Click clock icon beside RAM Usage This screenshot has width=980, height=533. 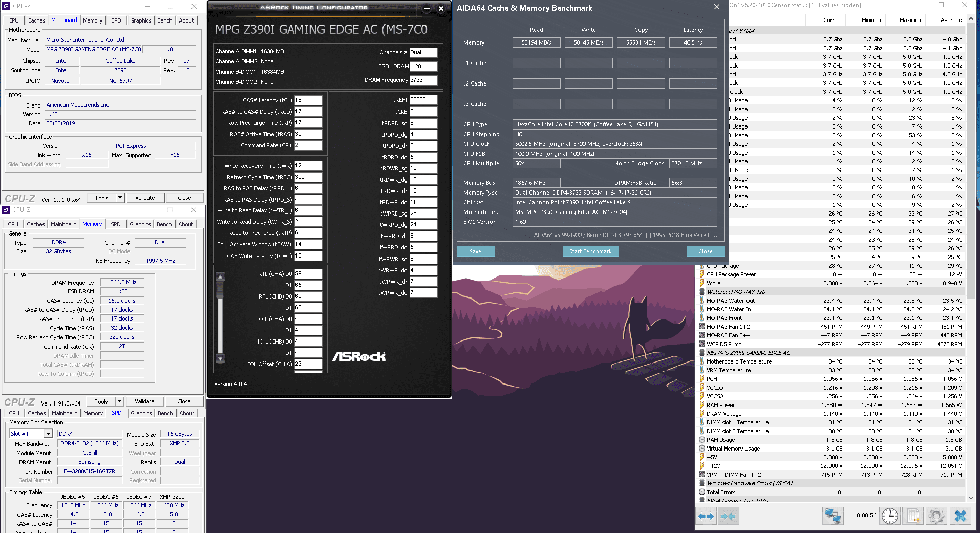pos(702,440)
